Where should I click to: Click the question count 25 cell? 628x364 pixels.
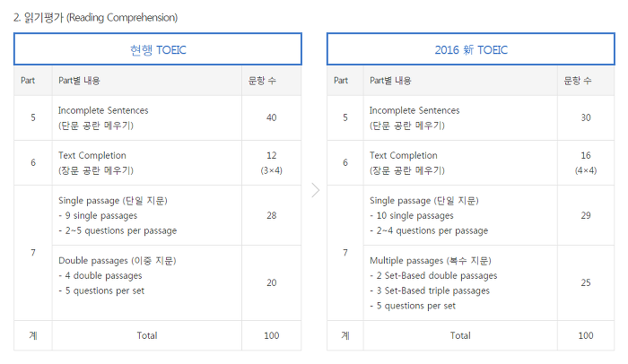tap(586, 282)
